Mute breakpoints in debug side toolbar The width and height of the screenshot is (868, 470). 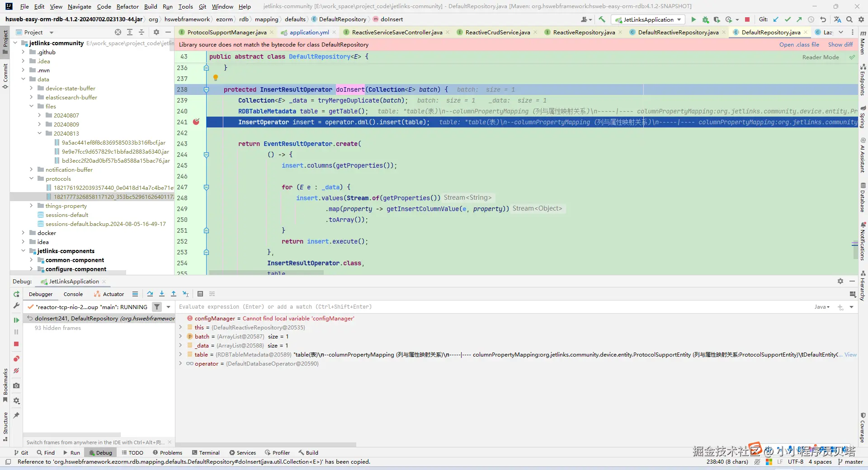[16, 371]
